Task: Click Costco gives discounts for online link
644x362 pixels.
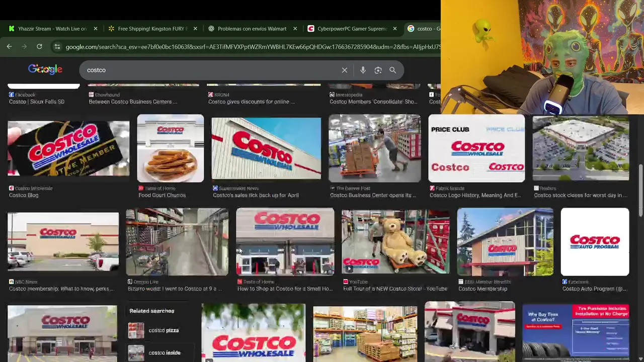Action: click(251, 102)
